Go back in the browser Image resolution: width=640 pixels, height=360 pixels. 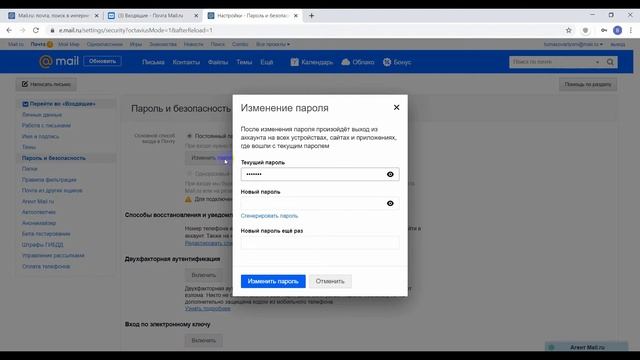(x=9, y=30)
